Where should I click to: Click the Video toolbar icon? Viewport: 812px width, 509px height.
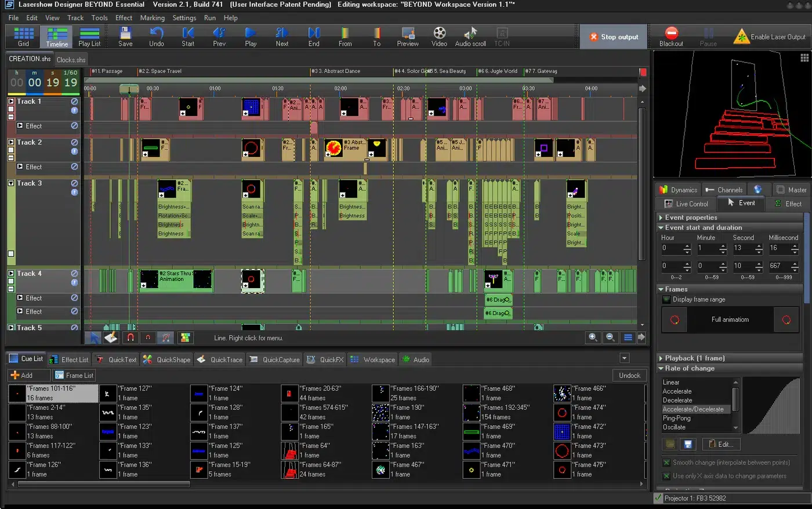point(439,36)
